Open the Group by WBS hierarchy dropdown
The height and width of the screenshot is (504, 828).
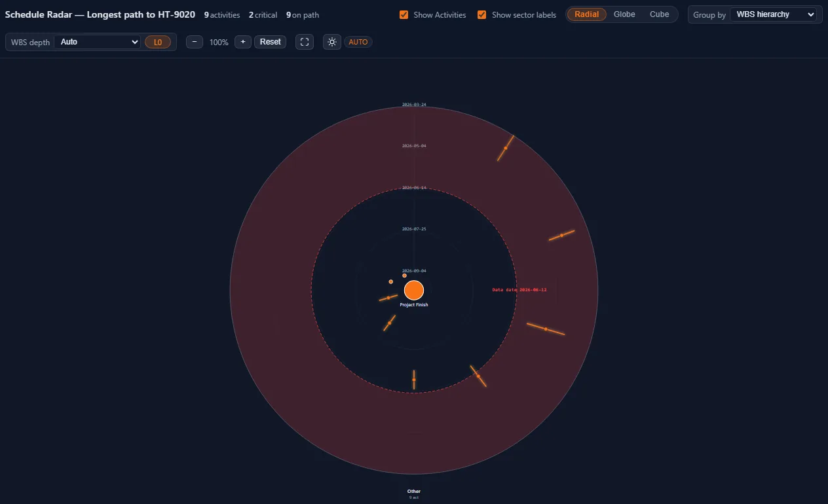point(774,14)
